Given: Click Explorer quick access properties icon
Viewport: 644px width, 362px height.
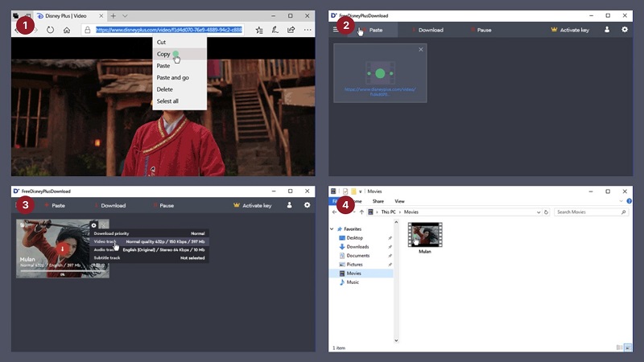Looking at the screenshot, I should (345, 191).
